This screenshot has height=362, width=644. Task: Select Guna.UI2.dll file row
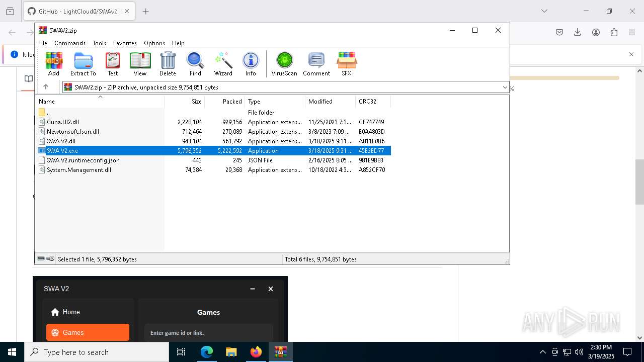pos(213,122)
